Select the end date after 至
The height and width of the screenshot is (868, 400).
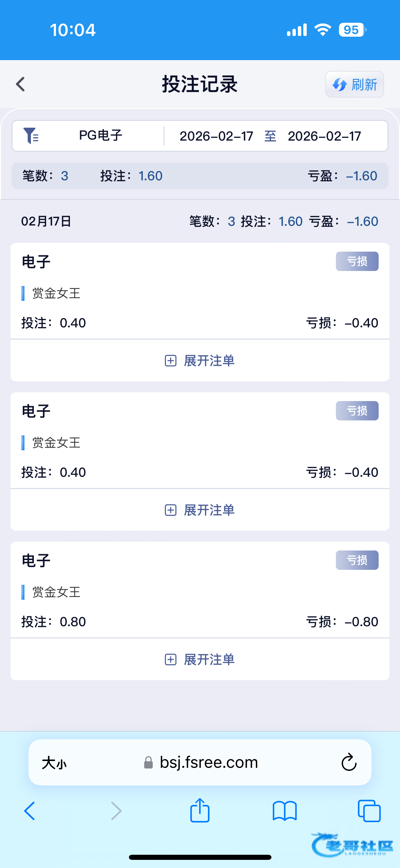pos(324,137)
